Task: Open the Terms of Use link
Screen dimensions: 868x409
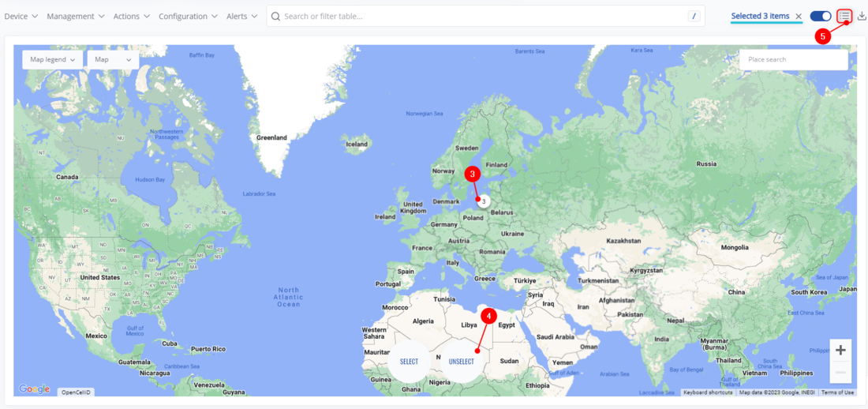Action: click(837, 392)
